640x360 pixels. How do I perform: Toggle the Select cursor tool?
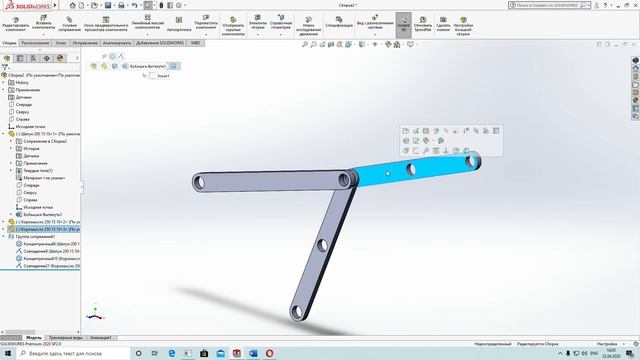[x=148, y=5]
